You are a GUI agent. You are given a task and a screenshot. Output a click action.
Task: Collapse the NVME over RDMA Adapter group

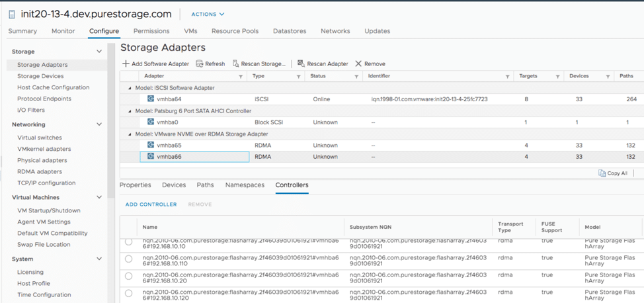pyautogui.click(x=130, y=134)
